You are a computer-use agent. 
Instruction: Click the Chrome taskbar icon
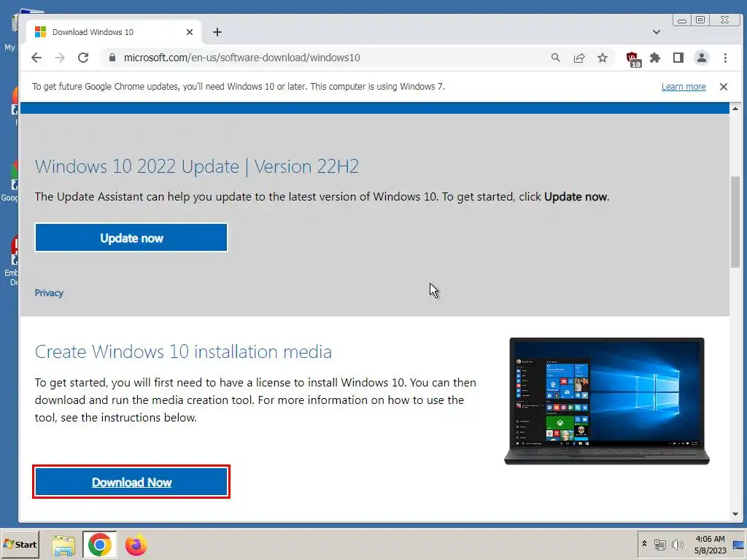[x=99, y=545]
